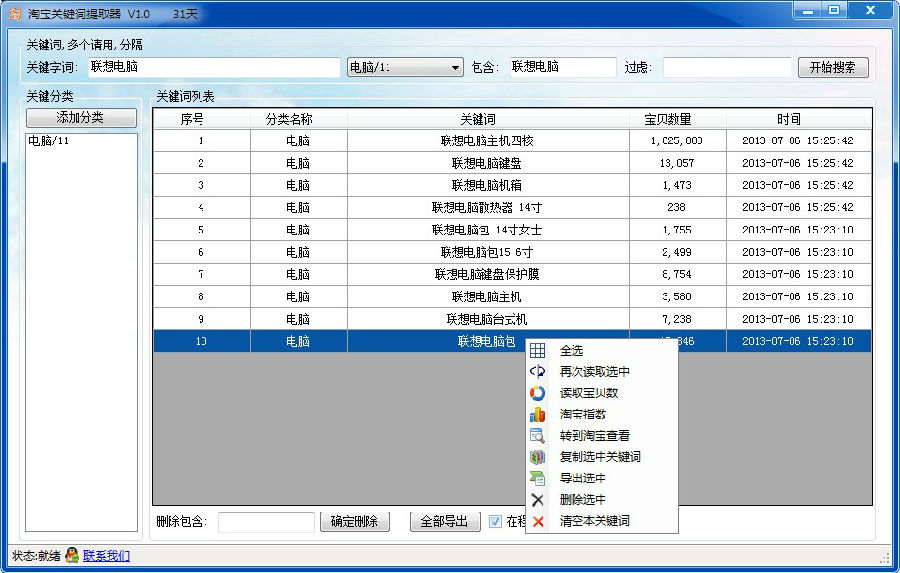The image size is (900, 573).
Task: Sort table by 时间 column header
Action: pyautogui.click(x=789, y=119)
